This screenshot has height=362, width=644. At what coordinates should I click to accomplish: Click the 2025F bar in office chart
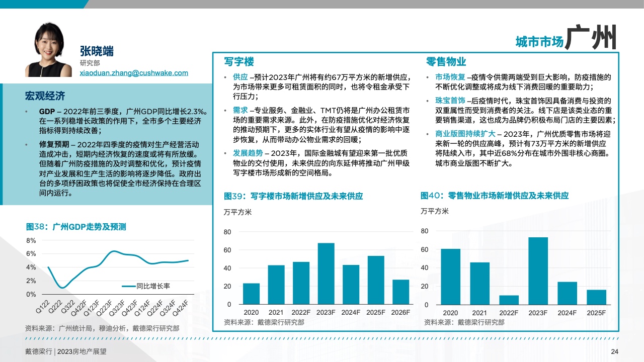[376, 280]
